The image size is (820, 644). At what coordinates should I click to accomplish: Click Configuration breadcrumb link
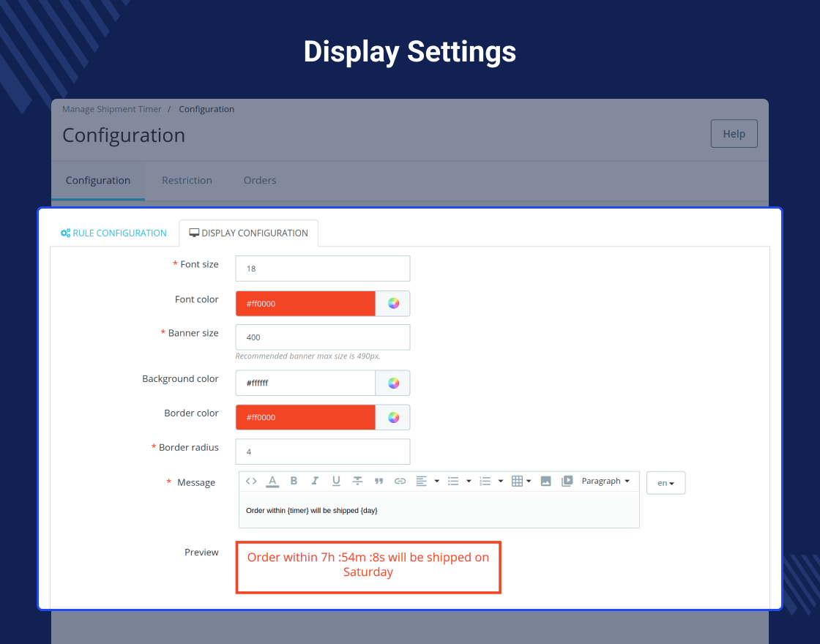pyautogui.click(x=206, y=109)
